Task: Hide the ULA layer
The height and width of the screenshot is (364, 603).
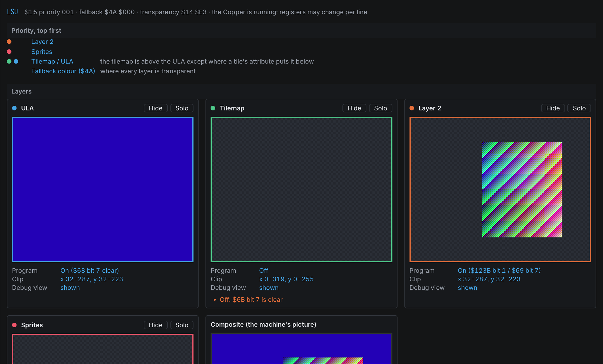Action: (156, 108)
